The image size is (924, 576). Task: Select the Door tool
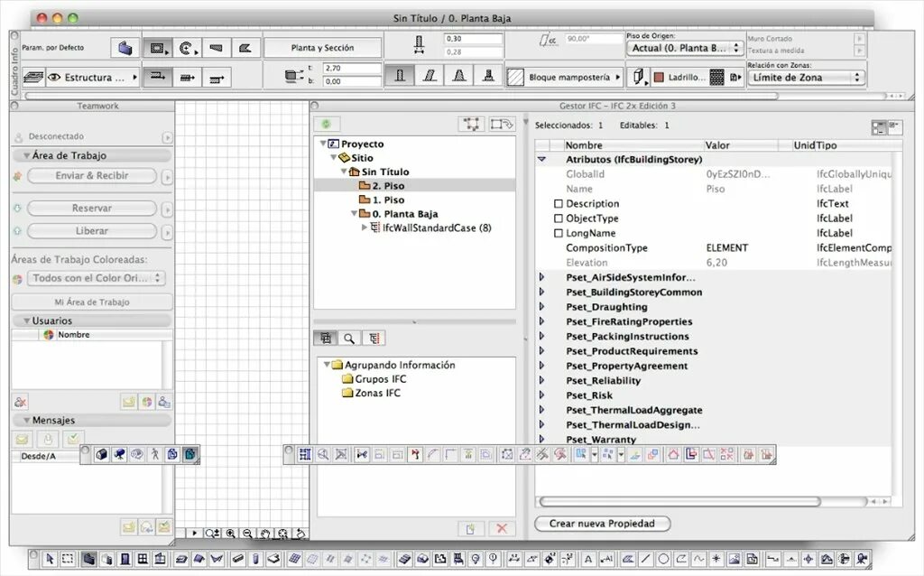(x=125, y=558)
